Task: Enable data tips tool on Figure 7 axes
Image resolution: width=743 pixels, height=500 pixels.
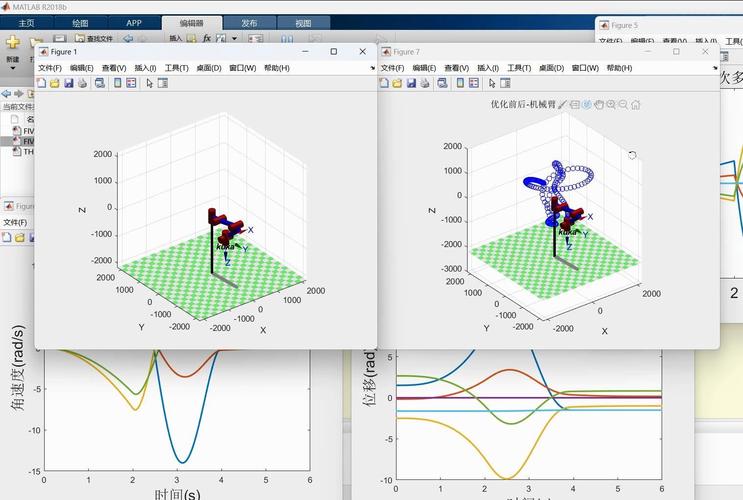Action: [x=575, y=104]
